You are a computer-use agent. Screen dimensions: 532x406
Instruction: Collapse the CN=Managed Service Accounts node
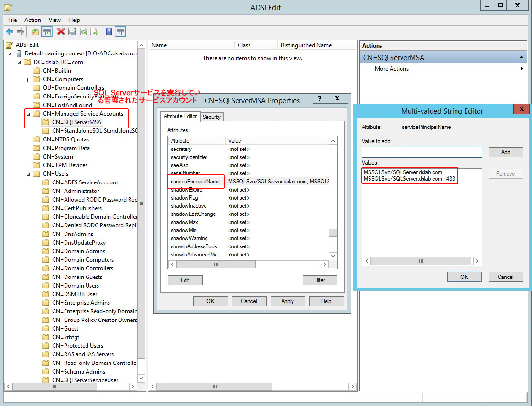(x=28, y=114)
